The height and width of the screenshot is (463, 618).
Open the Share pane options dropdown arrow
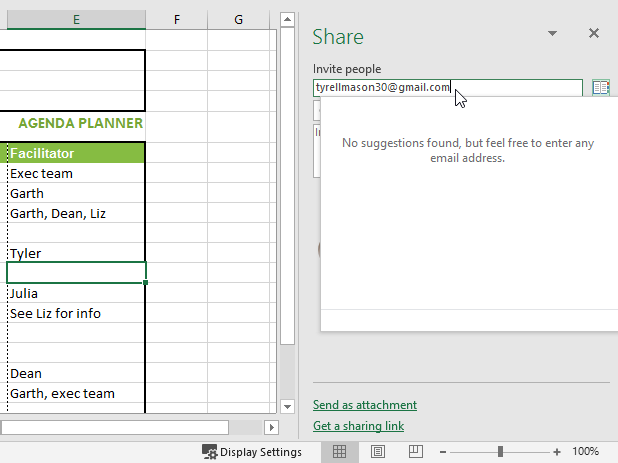pyautogui.click(x=552, y=34)
